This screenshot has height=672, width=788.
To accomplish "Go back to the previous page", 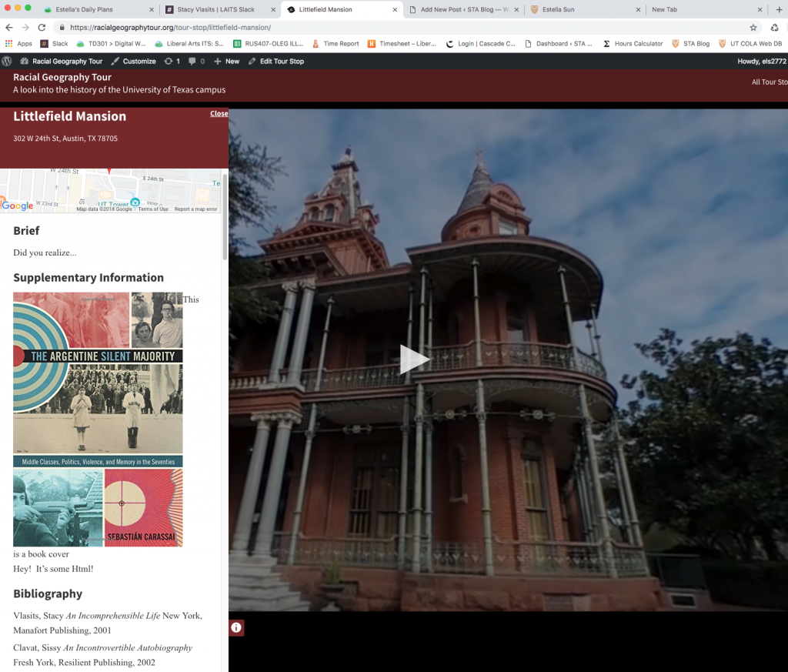I will (9, 28).
